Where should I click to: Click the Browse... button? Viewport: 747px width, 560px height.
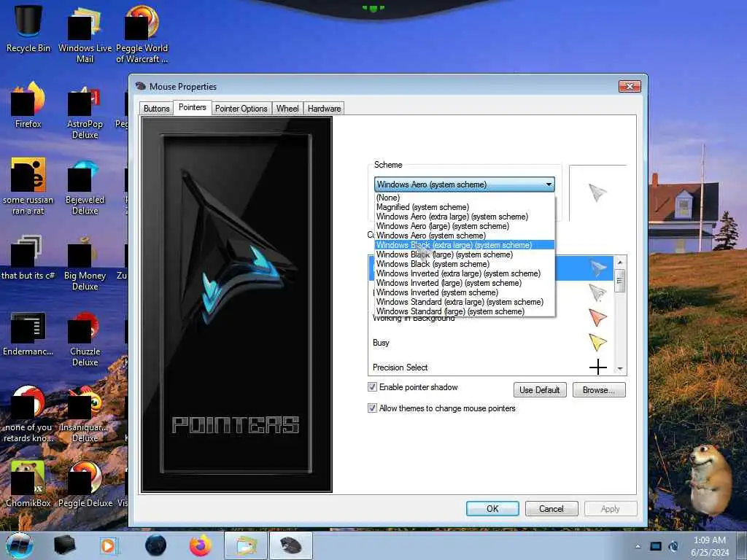[x=599, y=390]
